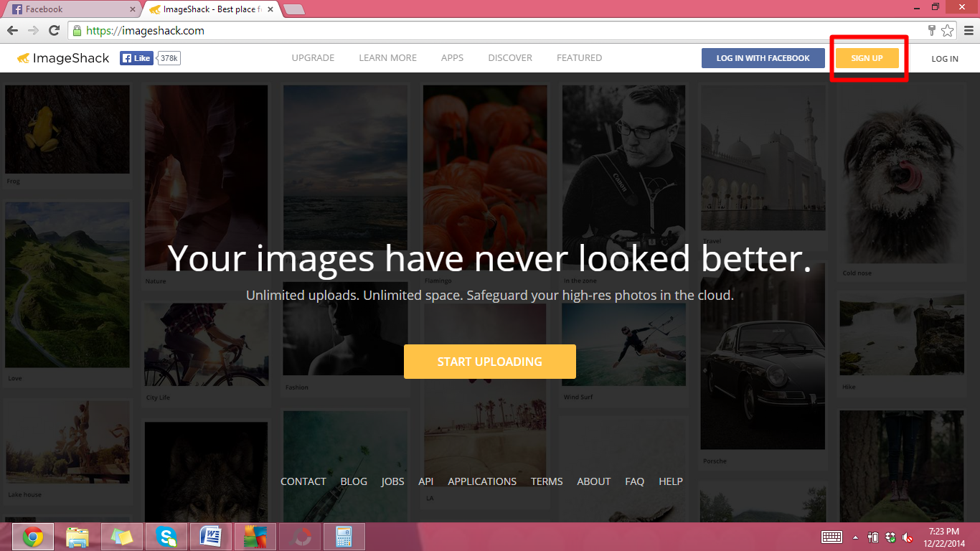Bookmark this page with the star
Viewport: 980px width, 551px height.
pyautogui.click(x=947, y=30)
